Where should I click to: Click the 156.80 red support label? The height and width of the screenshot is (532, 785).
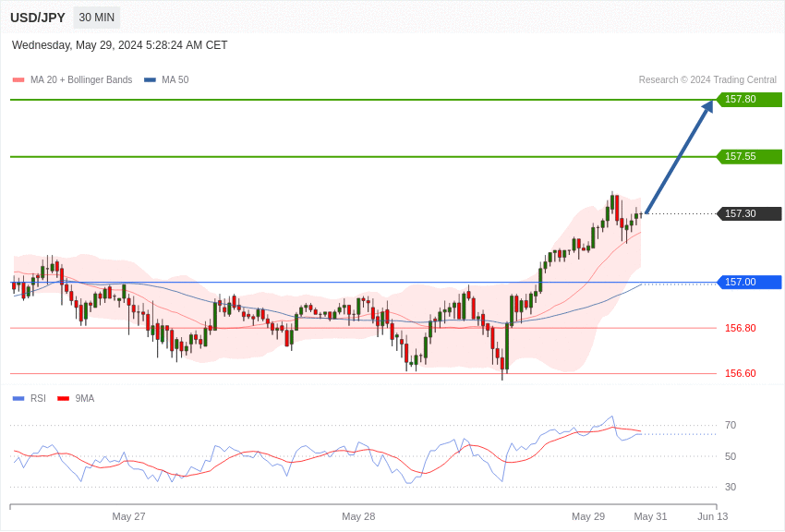741,328
